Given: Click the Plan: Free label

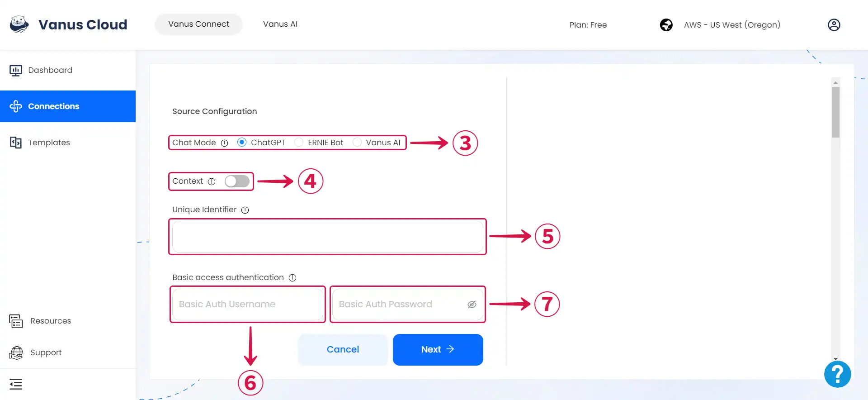Looking at the screenshot, I should 588,25.
